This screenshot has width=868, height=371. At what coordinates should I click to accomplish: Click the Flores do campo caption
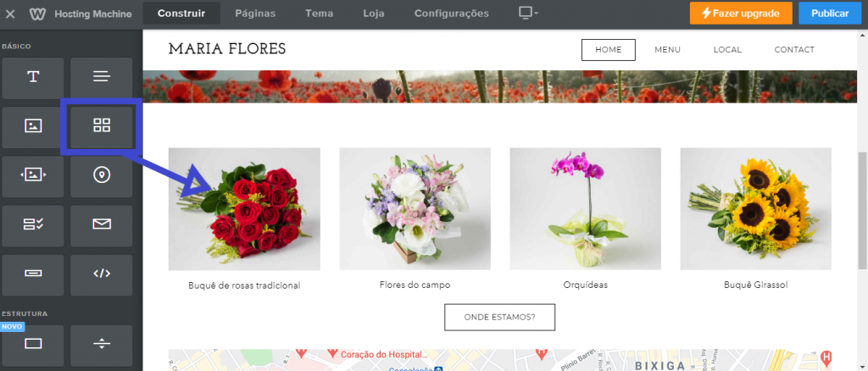[415, 285]
